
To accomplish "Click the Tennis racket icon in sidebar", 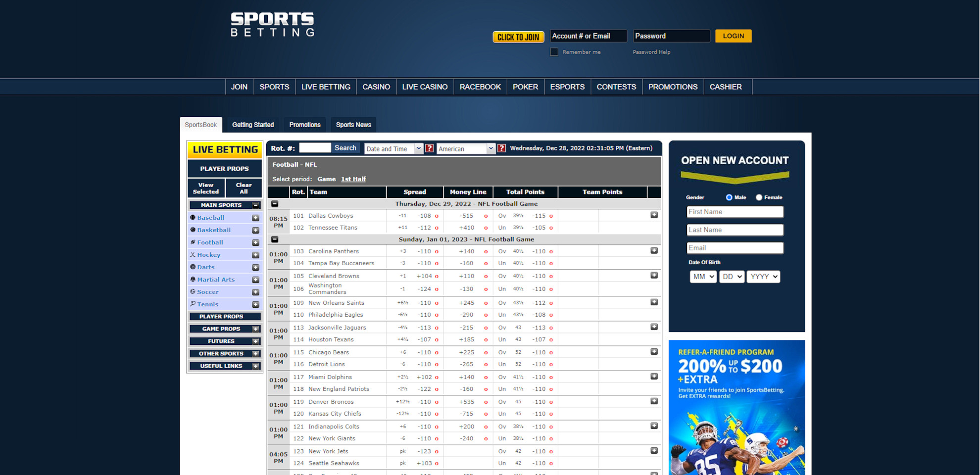I will point(193,304).
